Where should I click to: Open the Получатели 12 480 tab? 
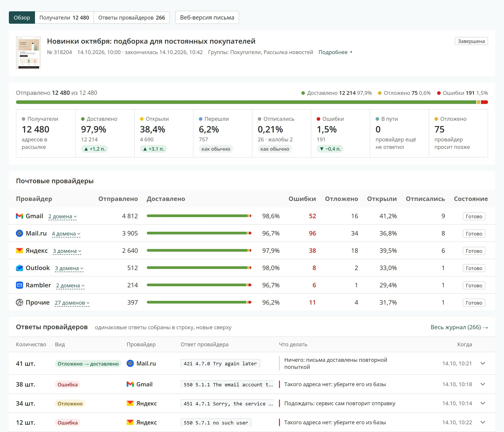tap(64, 18)
